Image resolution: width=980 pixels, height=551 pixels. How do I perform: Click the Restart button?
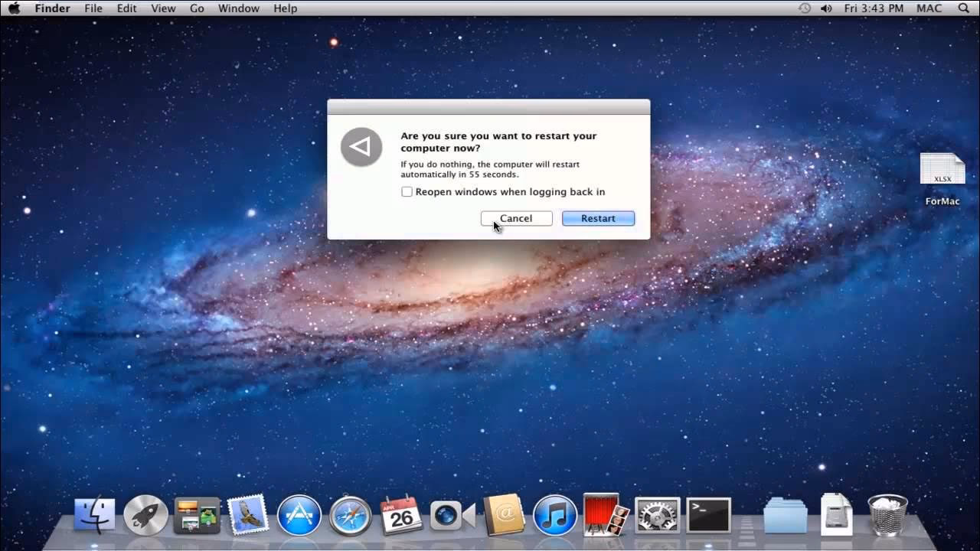click(598, 218)
